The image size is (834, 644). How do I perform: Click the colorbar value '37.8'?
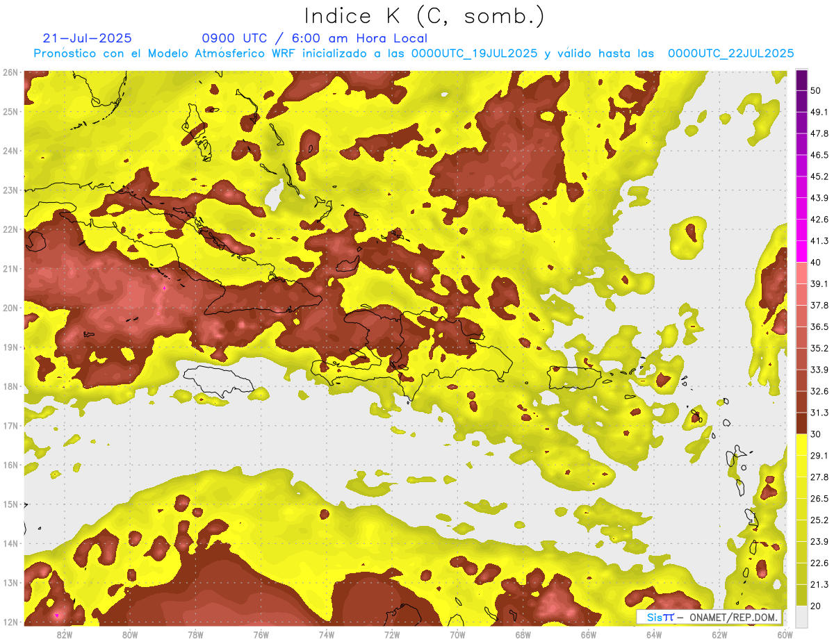[x=819, y=306]
